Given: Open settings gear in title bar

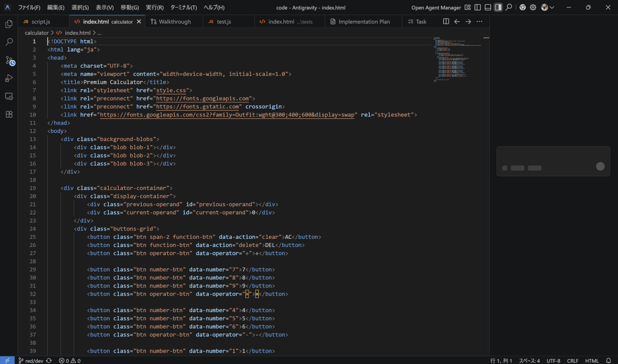Looking at the screenshot, I should coord(533,8).
